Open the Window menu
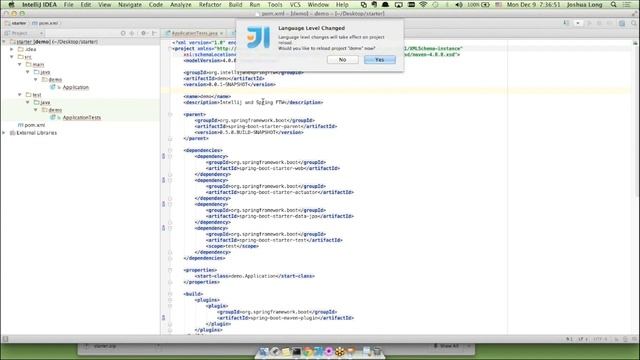 coord(318,4)
